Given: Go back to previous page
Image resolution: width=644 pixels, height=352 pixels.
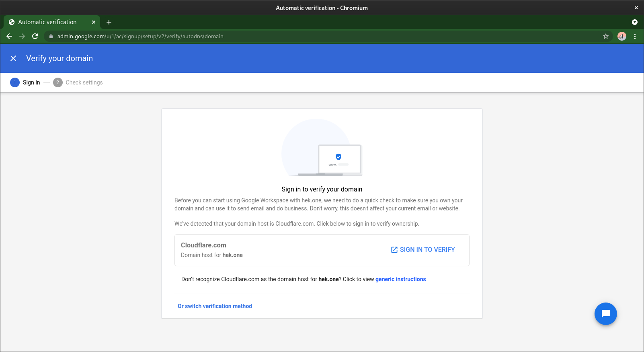Looking at the screenshot, I should point(9,36).
